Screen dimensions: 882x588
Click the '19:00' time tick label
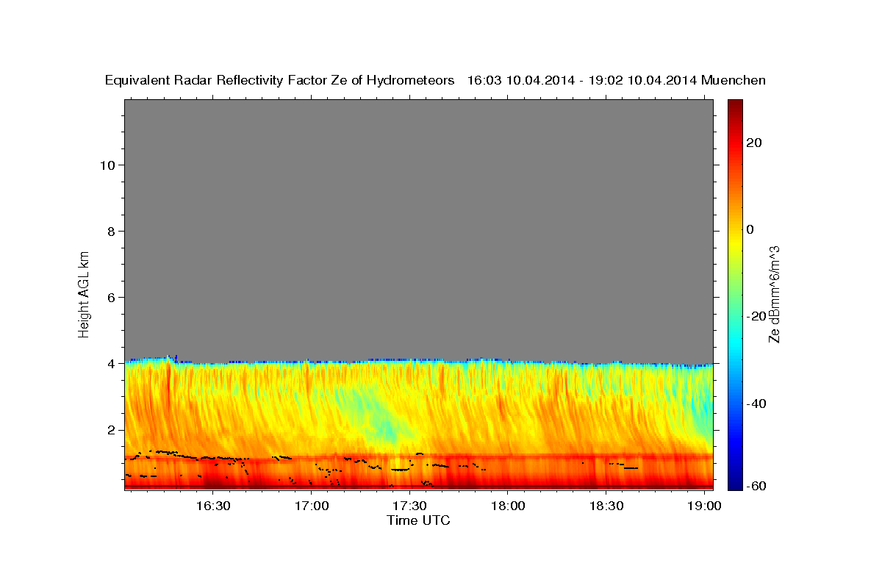[x=704, y=506]
